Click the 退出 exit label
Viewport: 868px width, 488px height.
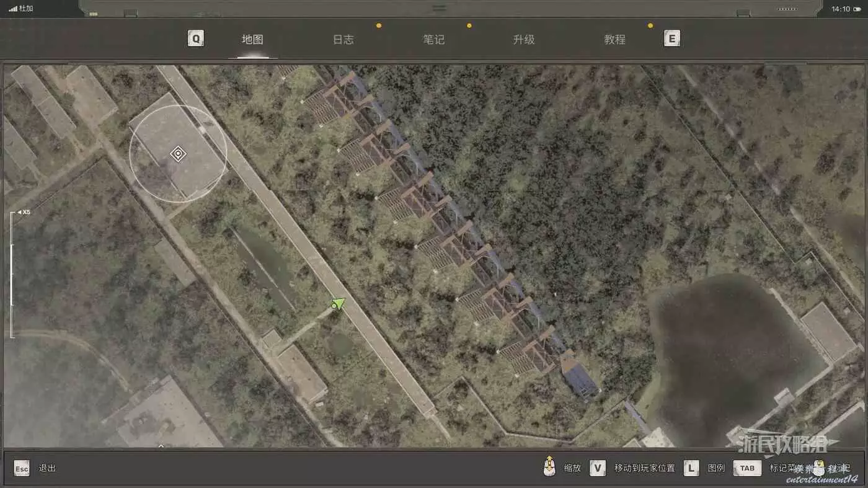(47, 468)
